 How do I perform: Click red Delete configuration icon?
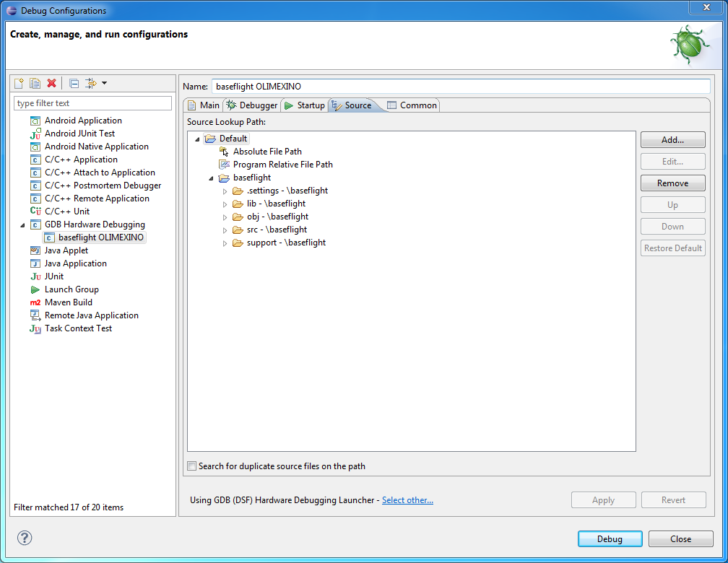pos(51,84)
